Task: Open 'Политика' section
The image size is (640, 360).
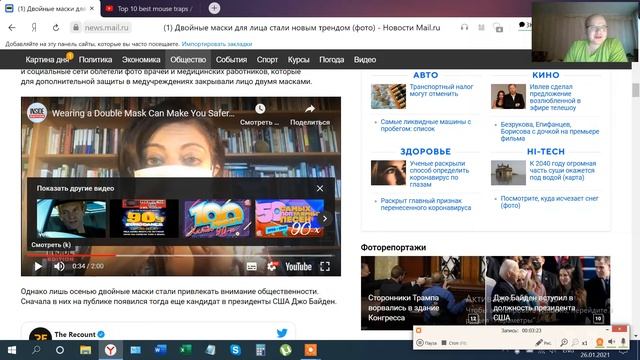Action: 95,60
